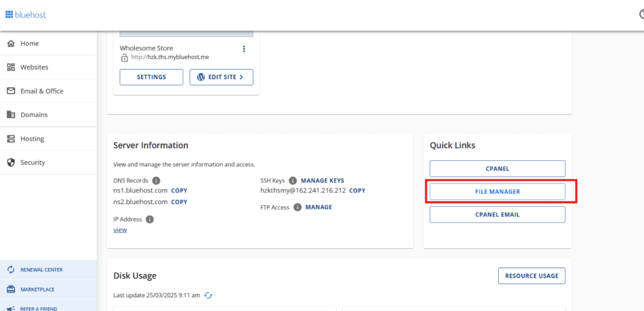Viewport: 644px width, 311px height.
Task: Click the DNS Records info icon
Action: click(156, 180)
